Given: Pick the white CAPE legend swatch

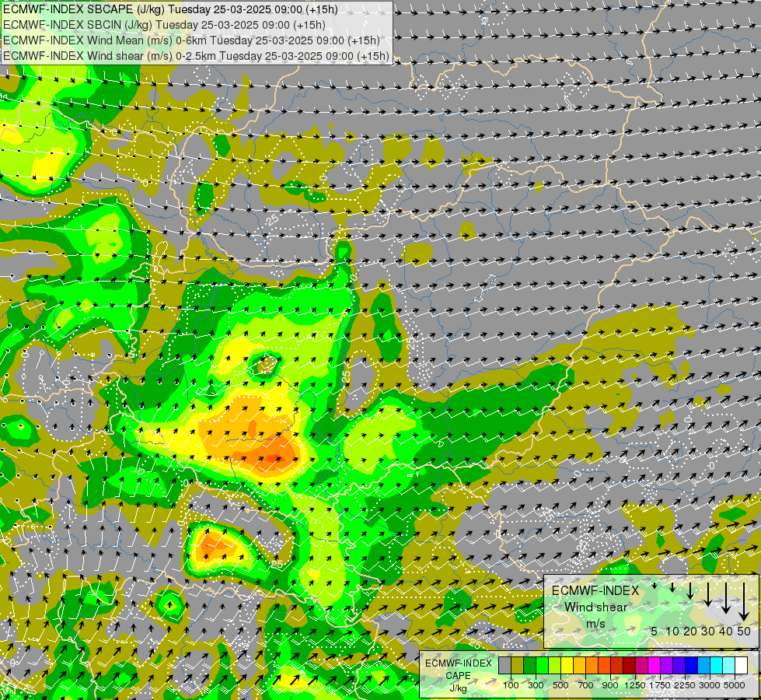Looking at the screenshot, I should pos(741,665).
